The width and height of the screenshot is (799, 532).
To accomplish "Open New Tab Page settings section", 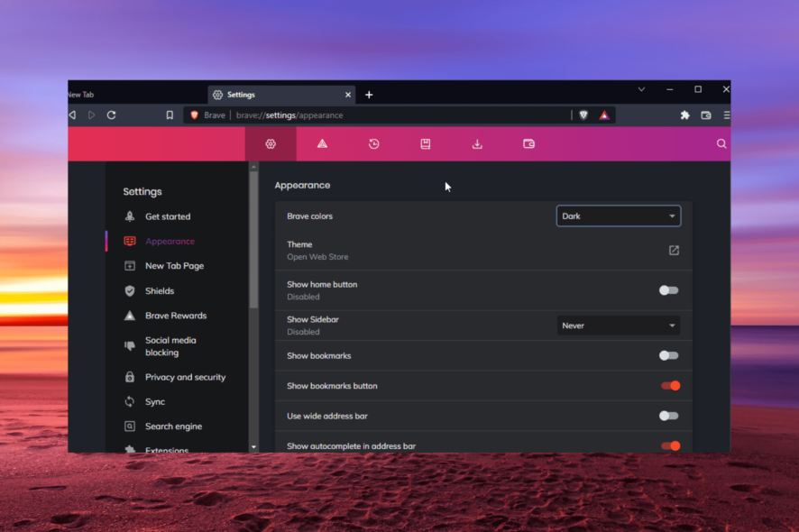I will click(x=174, y=266).
